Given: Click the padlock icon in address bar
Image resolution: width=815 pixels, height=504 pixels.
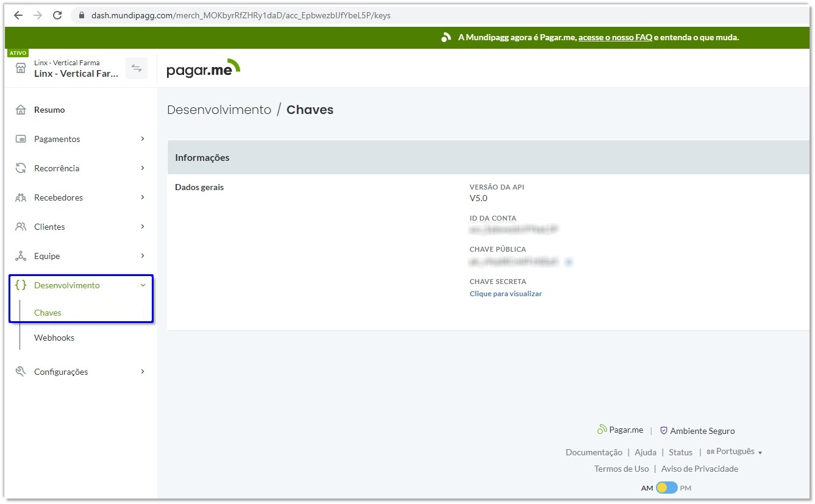Looking at the screenshot, I should click(81, 15).
